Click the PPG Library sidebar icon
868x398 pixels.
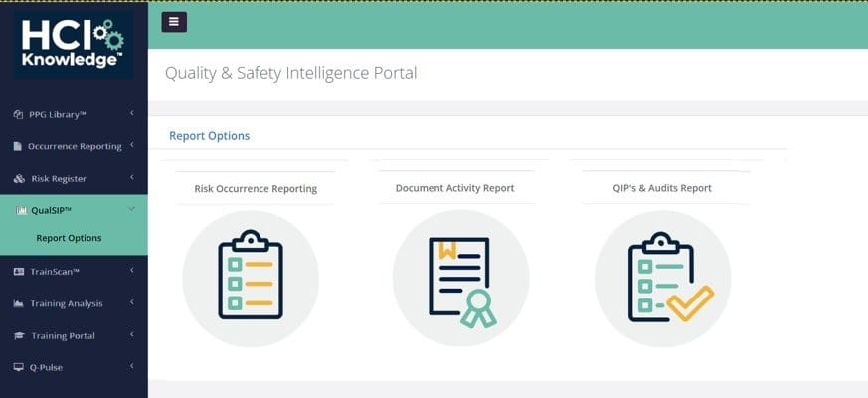(18, 114)
